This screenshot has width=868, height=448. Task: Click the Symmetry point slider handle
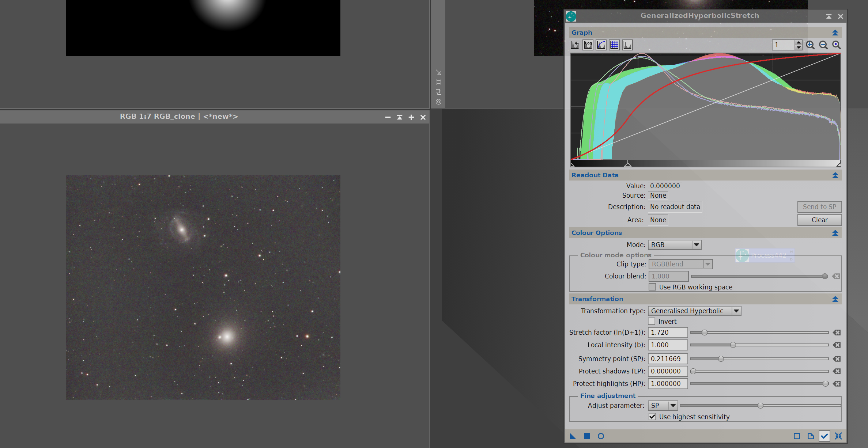(721, 359)
